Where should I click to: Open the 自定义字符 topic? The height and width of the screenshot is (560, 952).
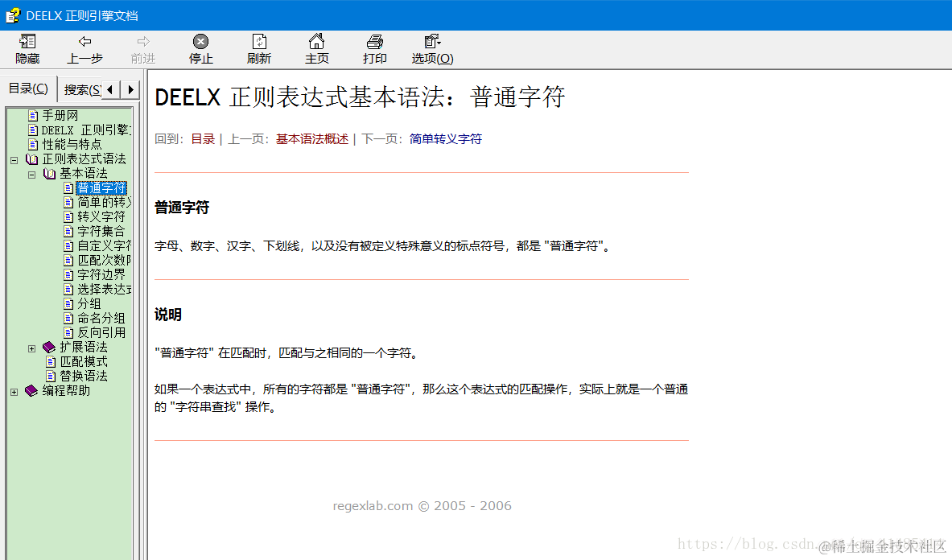coord(104,245)
